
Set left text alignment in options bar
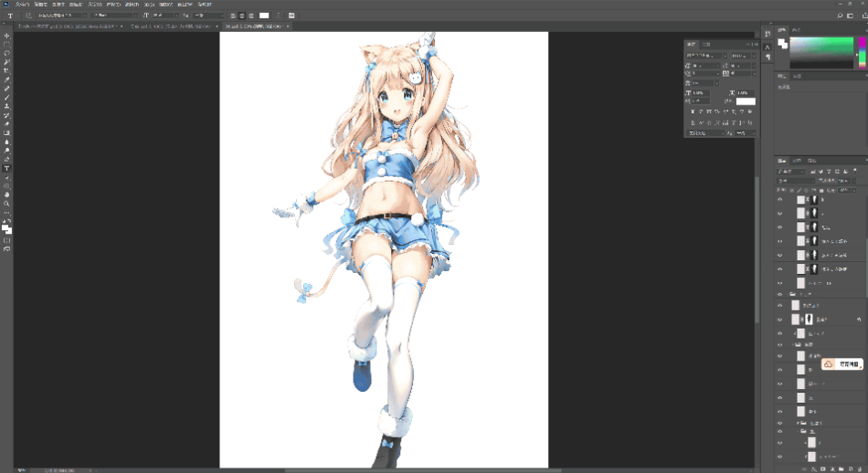(232, 16)
